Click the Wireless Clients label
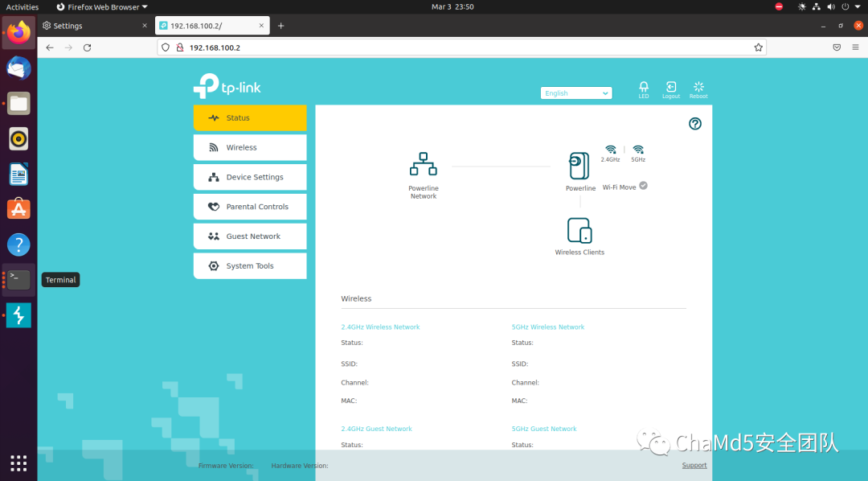Screen dimensions: 868x481 [x=579, y=252]
